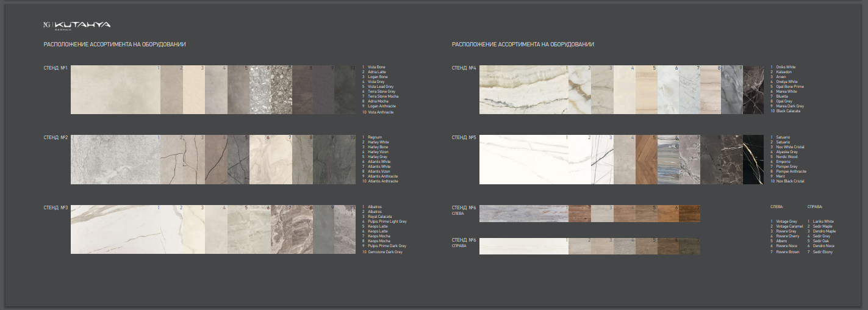Click the Nordic Wood herringbone tile on stand №5
The width and height of the screenshot is (868, 310).
pyautogui.click(x=646, y=159)
